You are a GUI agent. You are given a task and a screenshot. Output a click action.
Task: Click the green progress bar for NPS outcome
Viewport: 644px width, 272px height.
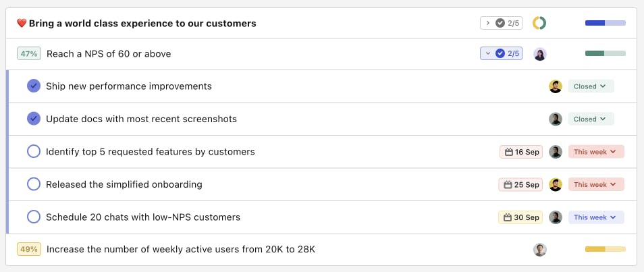(x=605, y=53)
